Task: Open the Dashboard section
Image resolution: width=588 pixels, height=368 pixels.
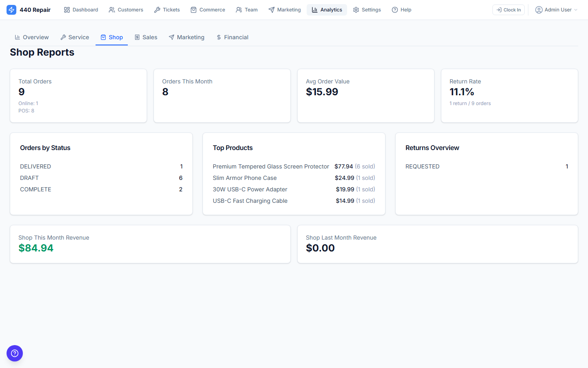Action: 80,9
